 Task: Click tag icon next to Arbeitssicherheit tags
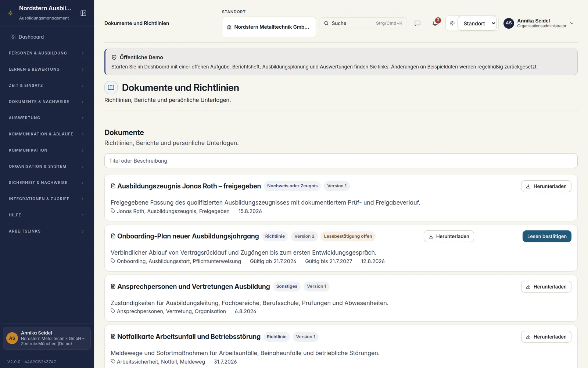(113, 361)
